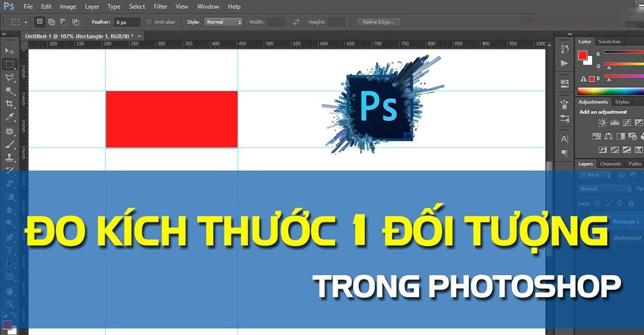Select the Crop tool
Viewport: 644px width, 335px height.
pos(10,104)
